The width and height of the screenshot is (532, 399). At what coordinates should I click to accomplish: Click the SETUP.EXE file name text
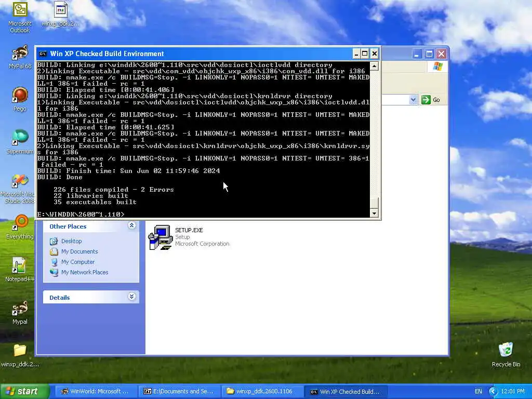tap(189, 230)
